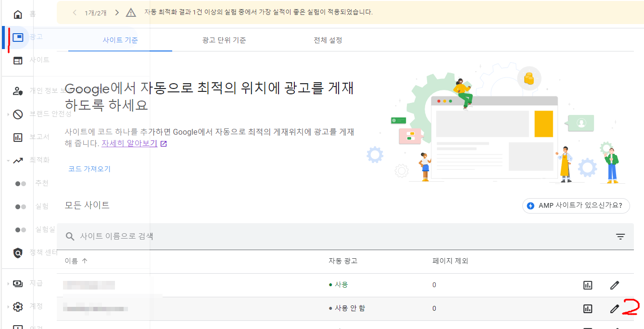Click the 보고서 reports bar-chart icon
This screenshot has width=644, height=329.
click(18, 139)
